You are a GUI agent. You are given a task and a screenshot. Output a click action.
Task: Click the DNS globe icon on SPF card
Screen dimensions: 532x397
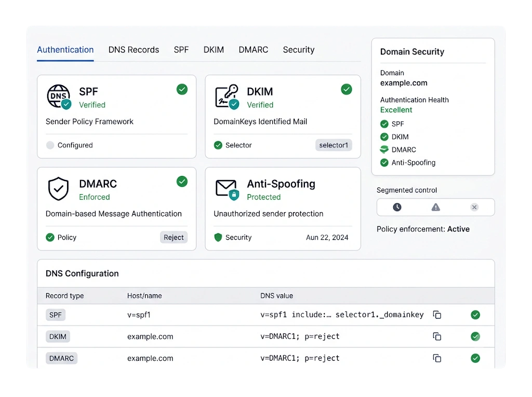click(x=59, y=97)
